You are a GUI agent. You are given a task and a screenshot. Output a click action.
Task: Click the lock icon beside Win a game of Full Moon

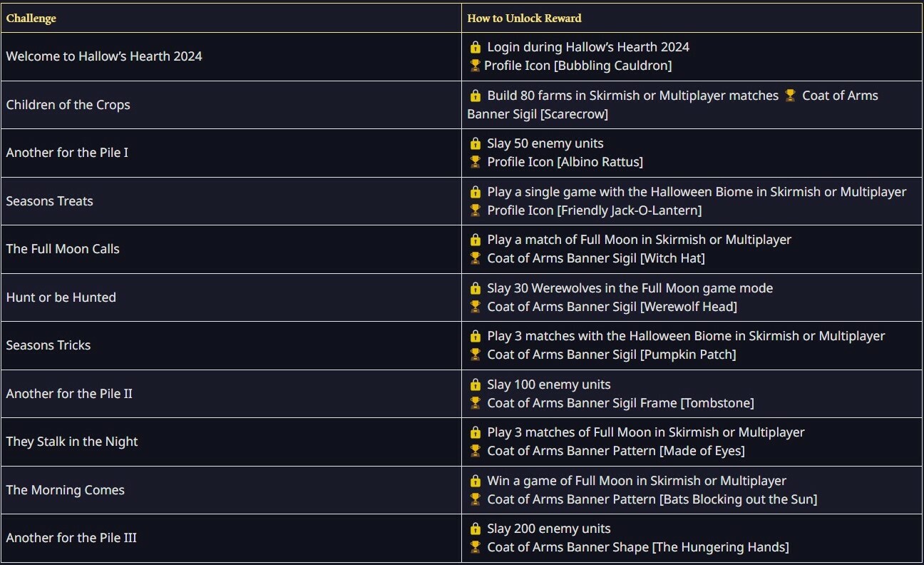[x=476, y=481]
